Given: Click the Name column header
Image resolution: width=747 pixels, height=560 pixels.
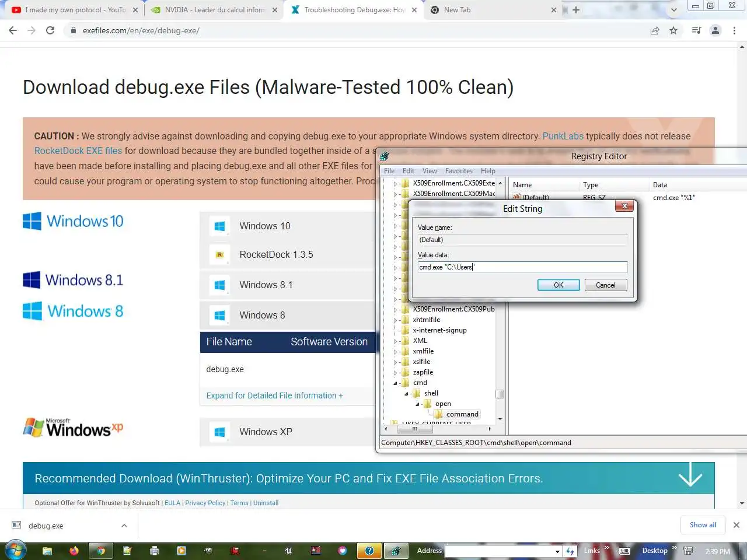Looking at the screenshot, I should click(543, 185).
